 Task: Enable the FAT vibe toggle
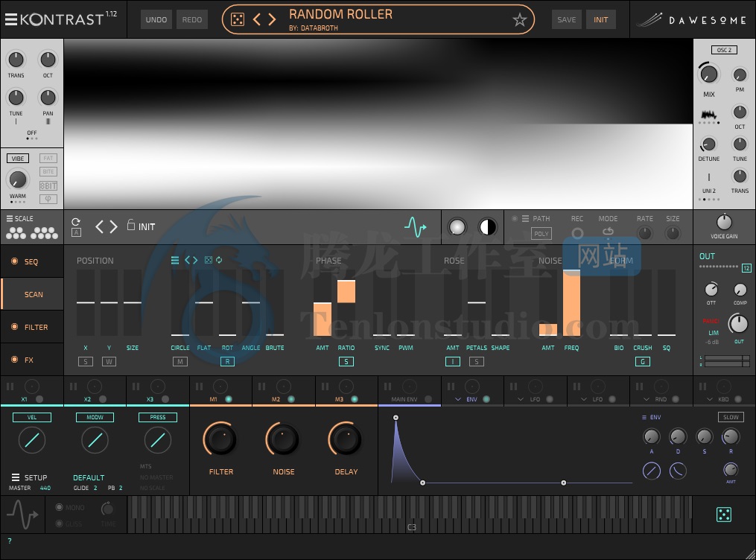point(48,158)
